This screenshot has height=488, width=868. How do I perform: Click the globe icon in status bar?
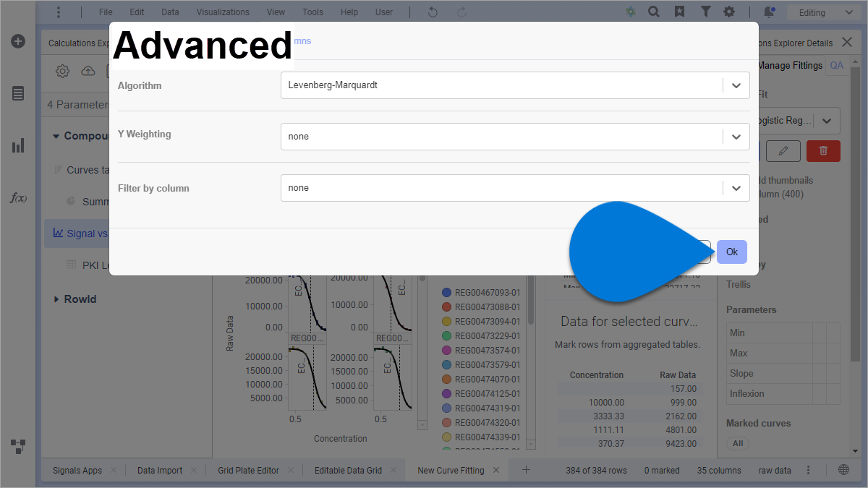[x=843, y=470]
